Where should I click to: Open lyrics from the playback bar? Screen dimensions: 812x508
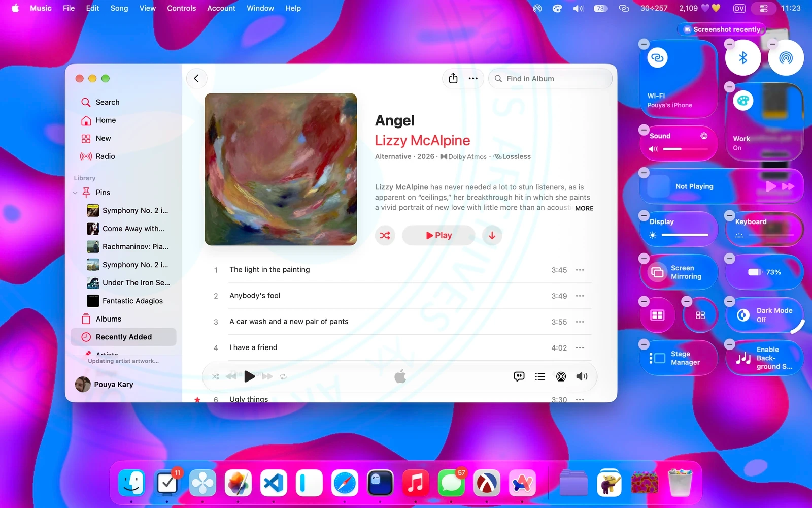point(519,376)
